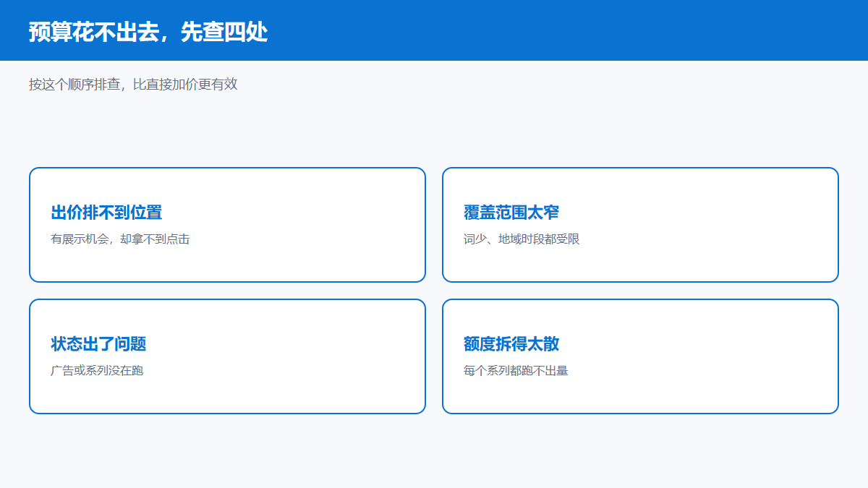Click the text 有展示机会，却拿不到点击
This screenshot has width=868, height=488.
click(120, 239)
